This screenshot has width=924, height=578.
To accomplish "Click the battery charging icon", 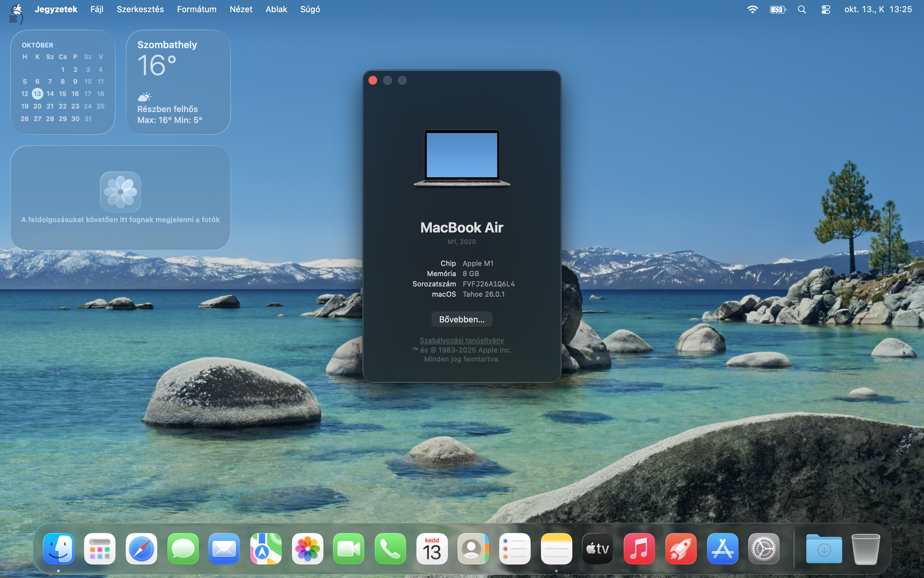I will pos(778,9).
